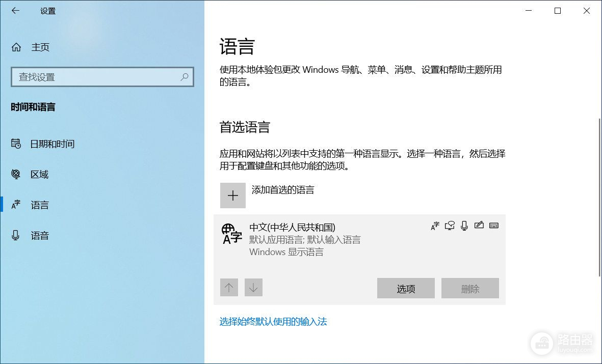Click the search magnifier icon
602x364 pixels.
click(185, 77)
